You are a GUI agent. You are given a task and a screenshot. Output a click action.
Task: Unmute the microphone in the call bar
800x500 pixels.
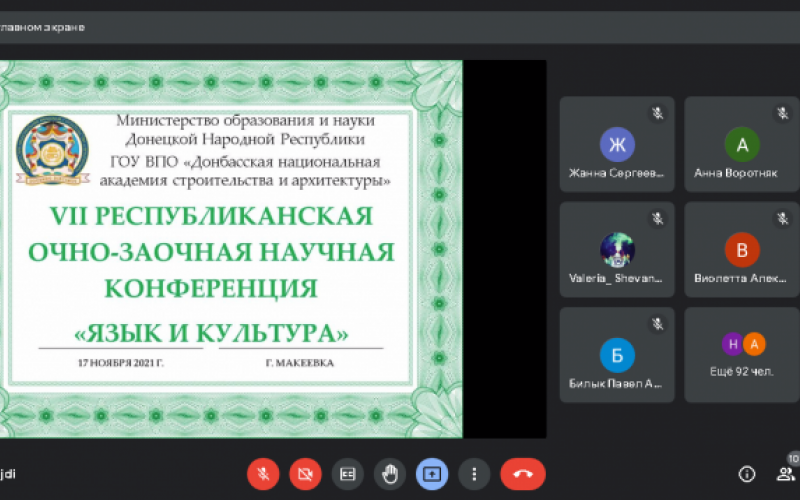(x=263, y=474)
